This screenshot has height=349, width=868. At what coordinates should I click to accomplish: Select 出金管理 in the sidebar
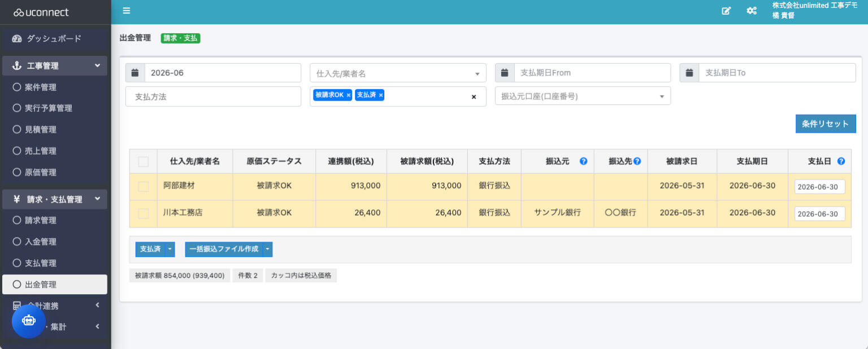(55, 285)
